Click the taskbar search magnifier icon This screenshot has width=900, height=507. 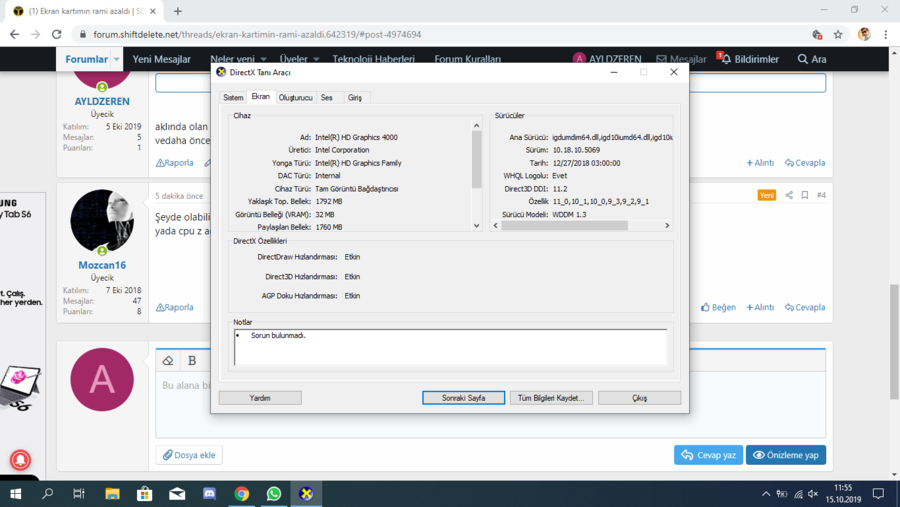48,494
